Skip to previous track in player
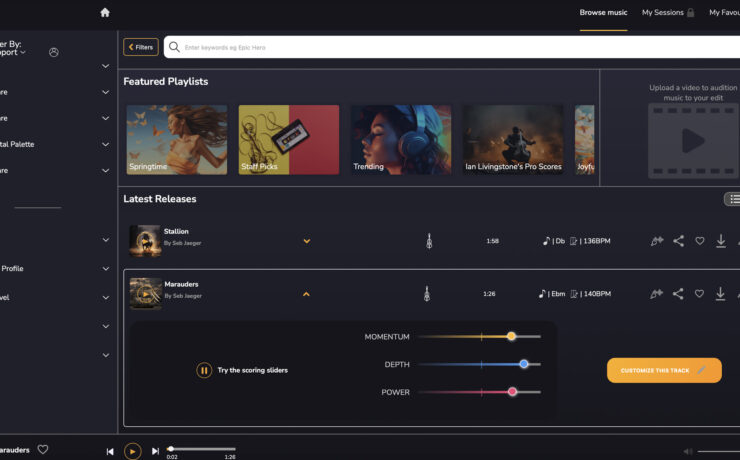 tap(110, 452)
